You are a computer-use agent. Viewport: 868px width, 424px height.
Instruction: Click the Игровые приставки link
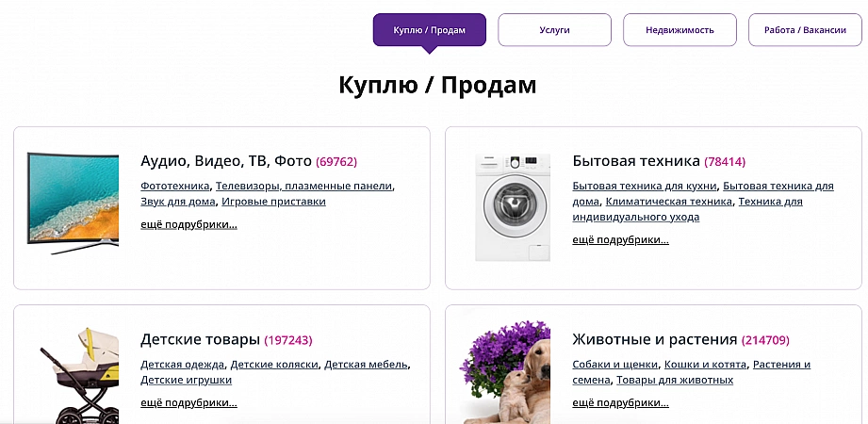[274, 201]
